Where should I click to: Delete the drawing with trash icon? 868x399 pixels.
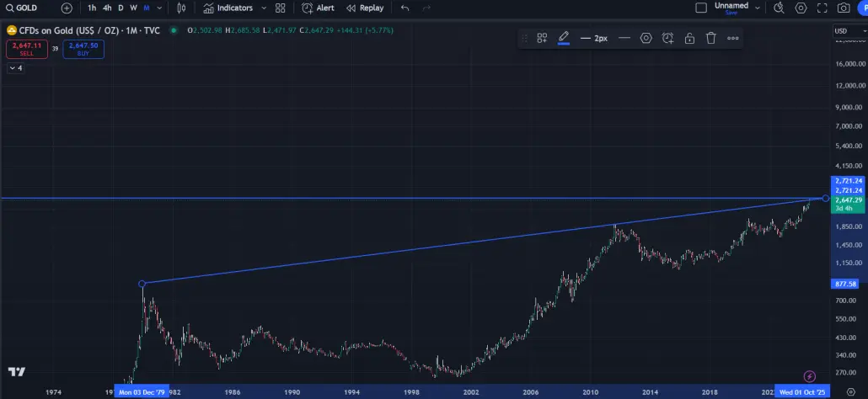point(710,38)
